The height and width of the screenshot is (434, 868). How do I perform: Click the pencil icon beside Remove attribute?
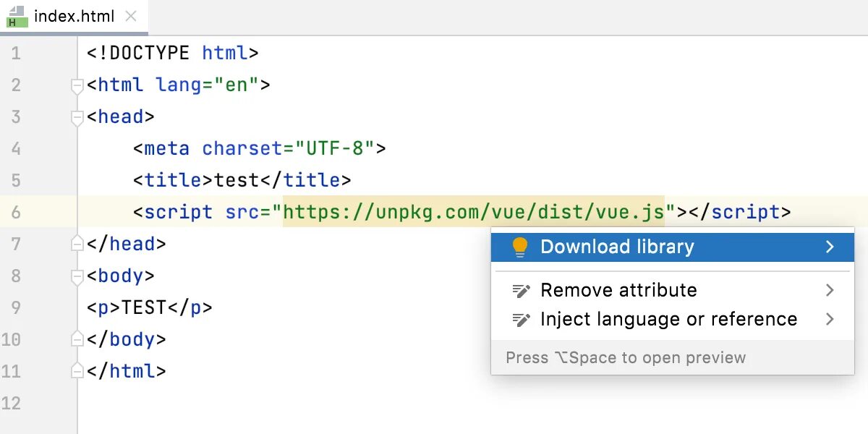[x=521, y=291]
